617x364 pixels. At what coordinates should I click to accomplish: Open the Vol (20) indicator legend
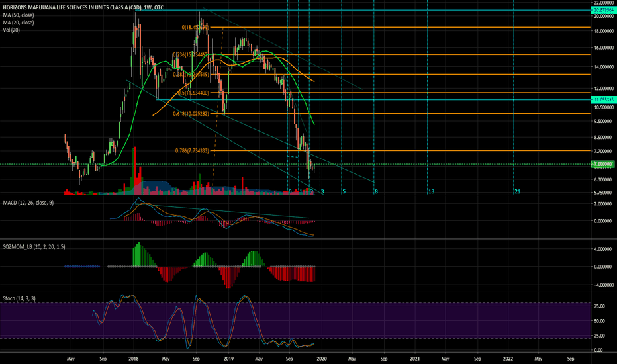click(x=11, y=30)
